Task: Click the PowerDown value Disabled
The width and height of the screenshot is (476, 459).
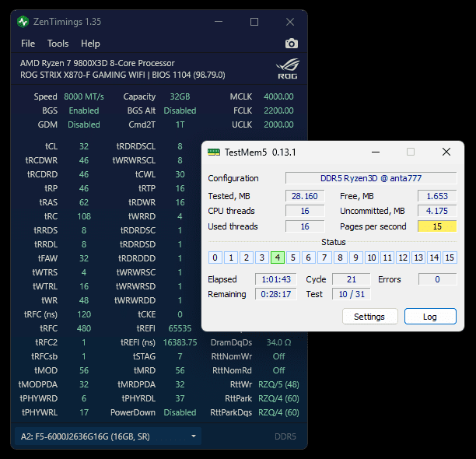Action: click(x=180, y=412)
